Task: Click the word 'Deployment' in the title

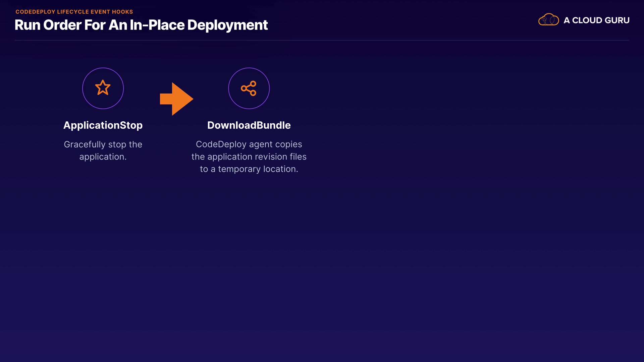Action: 227,25
